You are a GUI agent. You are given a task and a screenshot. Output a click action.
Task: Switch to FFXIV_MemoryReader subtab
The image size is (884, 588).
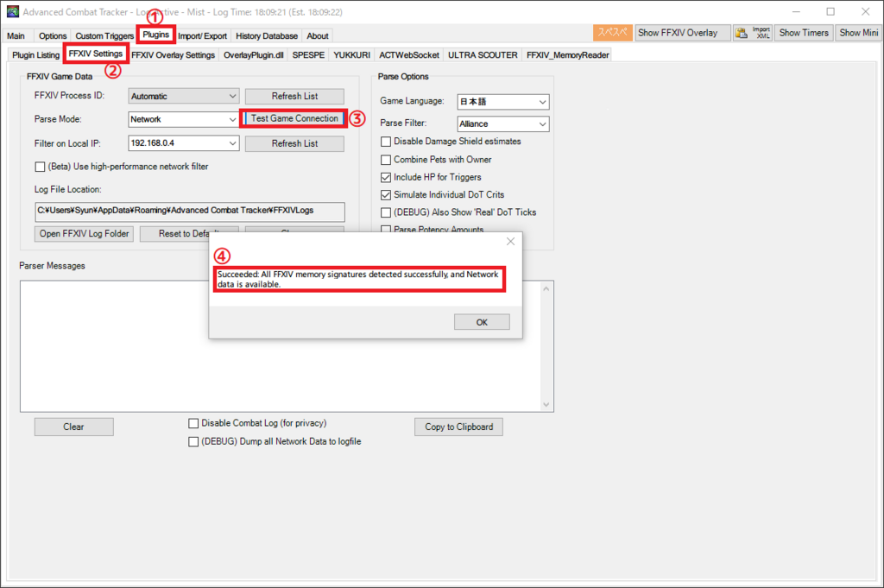(x=567, y=55)
